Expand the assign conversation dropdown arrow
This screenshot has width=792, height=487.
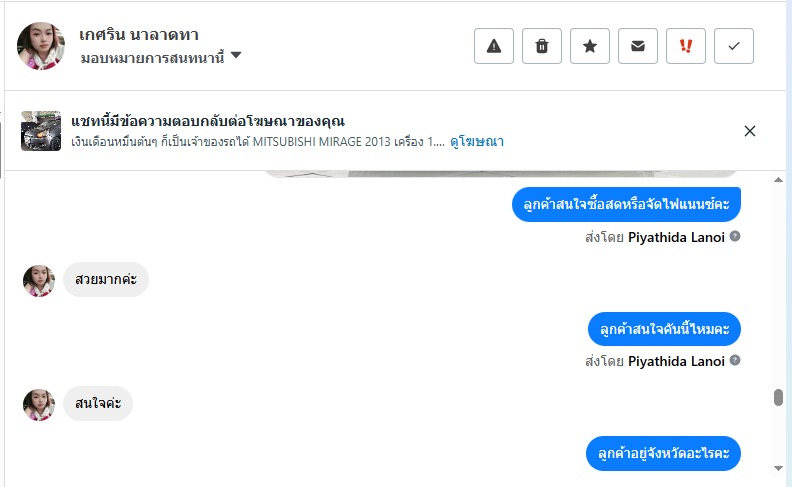coord(236,56)
